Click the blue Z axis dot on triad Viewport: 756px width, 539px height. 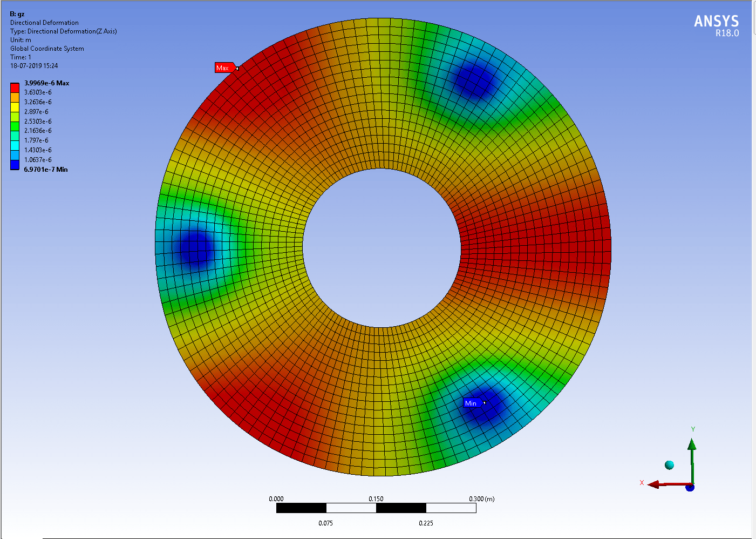[690, 487]
